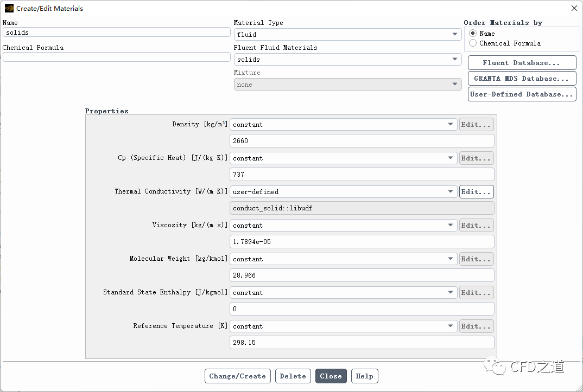This screenshot has width=583, height=392.
Task: Open the Cp Specific Heat method dropdown
Action: pyautogui.click(x=344, y=158)
